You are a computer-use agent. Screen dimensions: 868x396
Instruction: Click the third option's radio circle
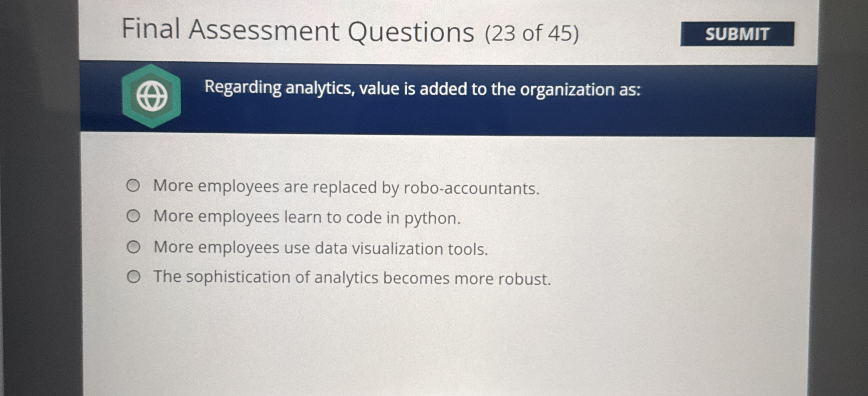pos(134,246)
